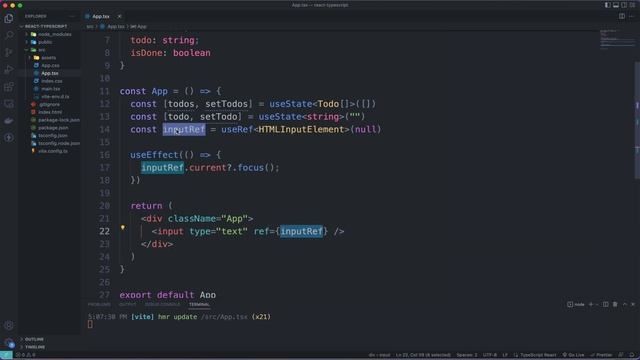The height and width of the screenshot is (360, 640).
Task: Open package-lock.json in the explorer
Action: click(58, 120)
